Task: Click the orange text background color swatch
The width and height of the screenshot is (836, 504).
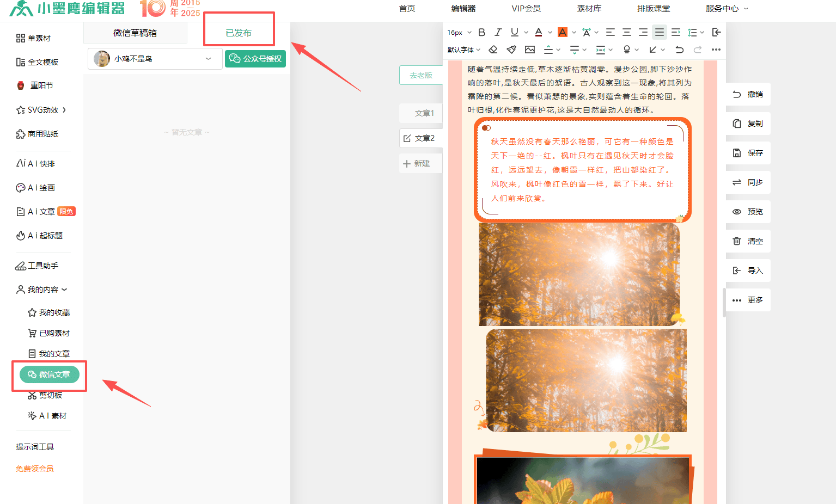Action: [563, 32]
